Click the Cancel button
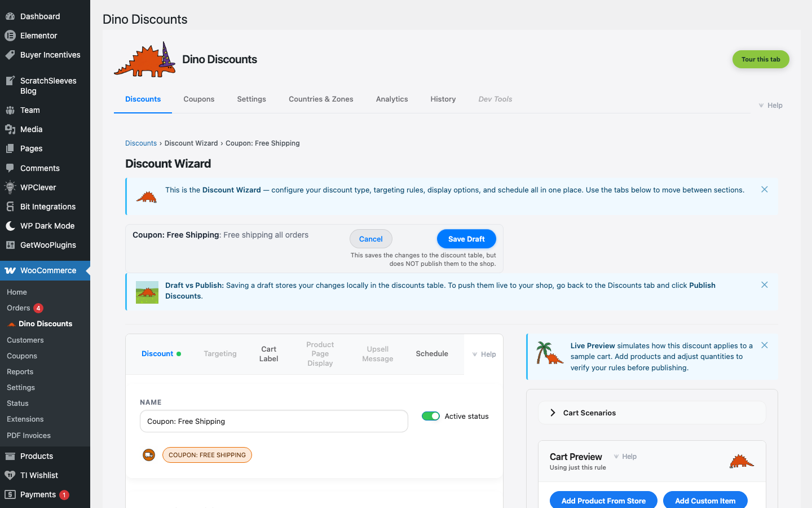The image size is (812, 508). pos(371,239)
